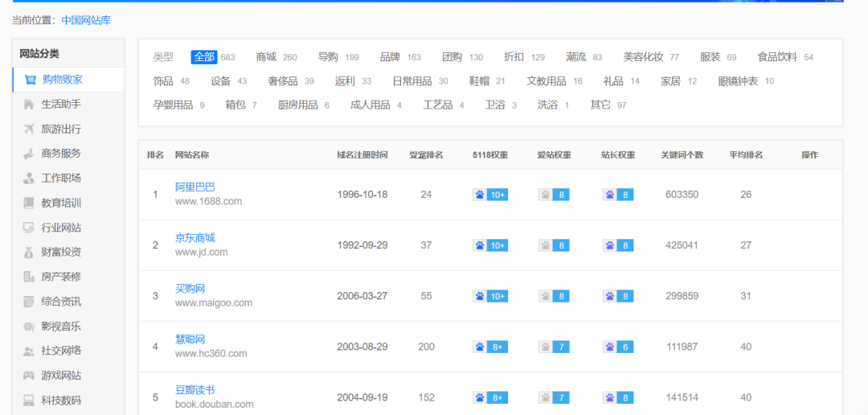868x415 pixels.
Task: Click the book icon beside 教育培训
Action: pyautogui.click(x=29, y=203)
